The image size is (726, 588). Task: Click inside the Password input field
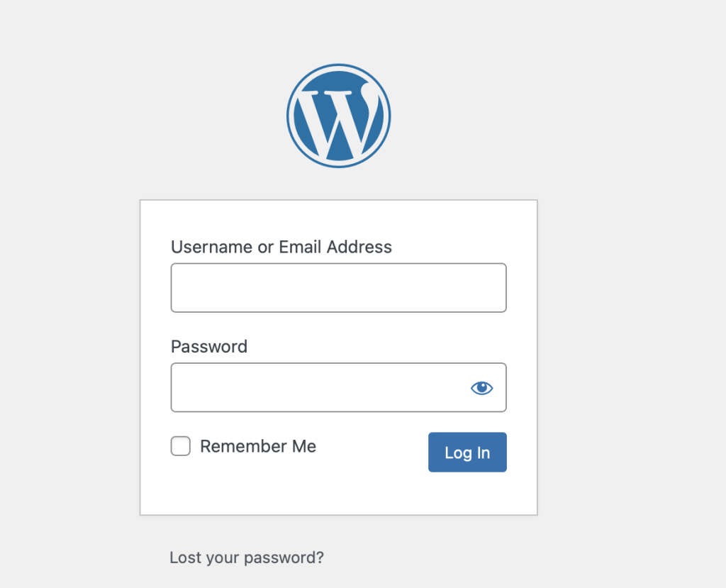pos(319,387)
